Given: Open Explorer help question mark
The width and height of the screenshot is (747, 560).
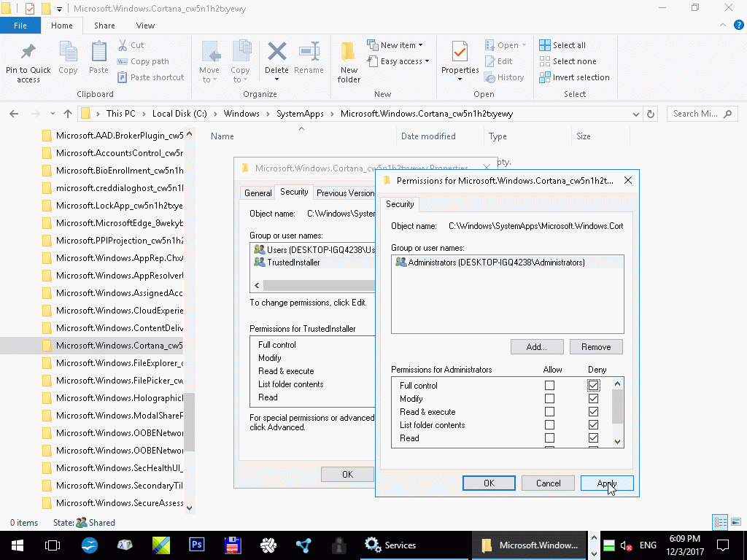Looking at the screenshot, I should click(738, 26).
